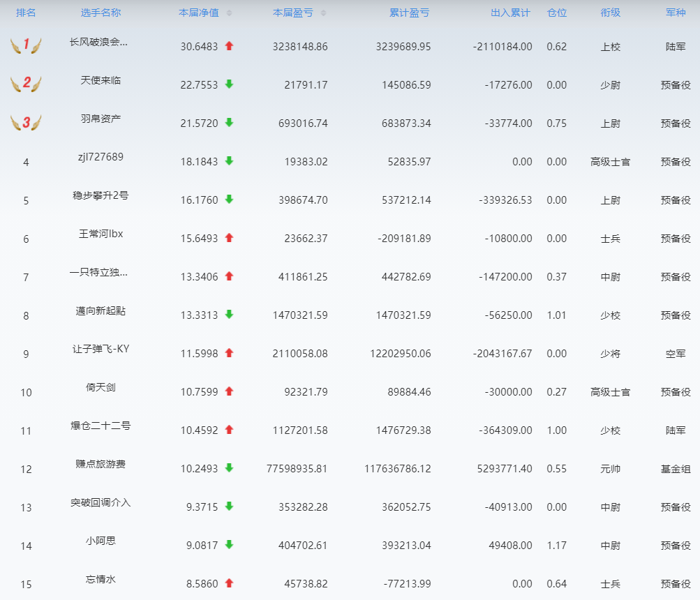Open player 忘情水 profile
This screenshot has height=600, width=700.
coord(100,580)
